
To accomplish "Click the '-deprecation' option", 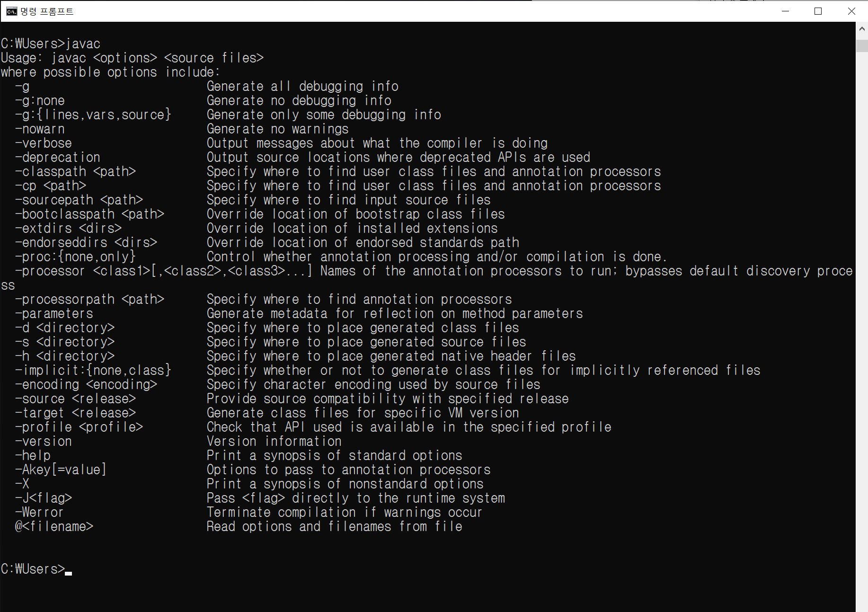I will coord(58,158).
